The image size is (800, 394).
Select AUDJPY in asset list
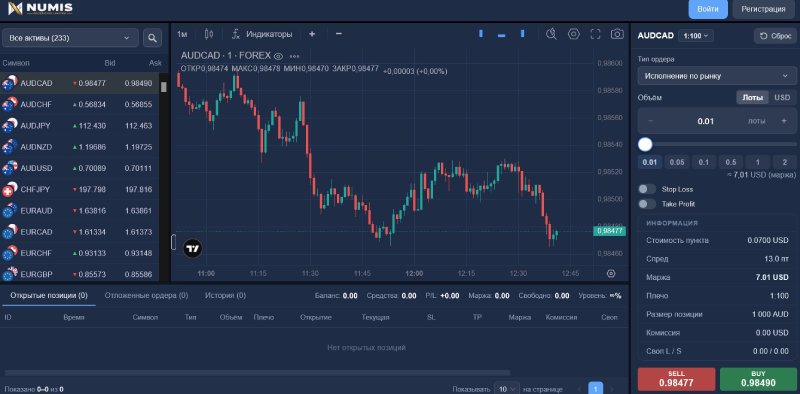click(80, 126)
